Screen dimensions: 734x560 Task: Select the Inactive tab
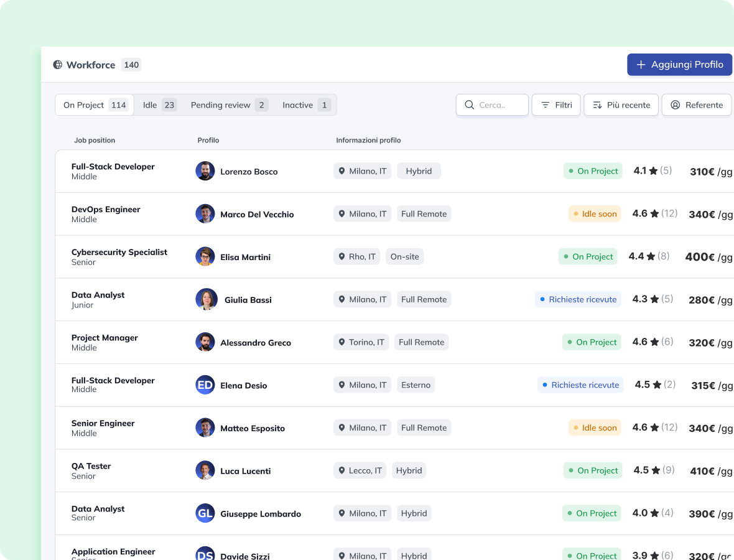tap(305, 105)
